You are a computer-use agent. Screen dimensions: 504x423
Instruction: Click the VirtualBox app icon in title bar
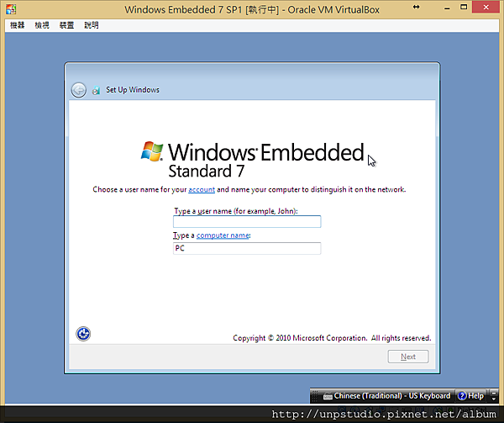pos(11,9)
